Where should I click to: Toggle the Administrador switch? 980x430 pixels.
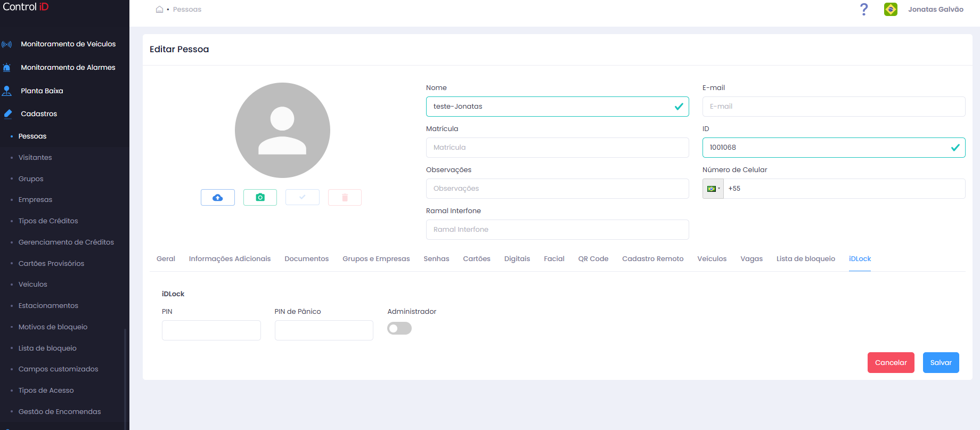pos(399,328)
